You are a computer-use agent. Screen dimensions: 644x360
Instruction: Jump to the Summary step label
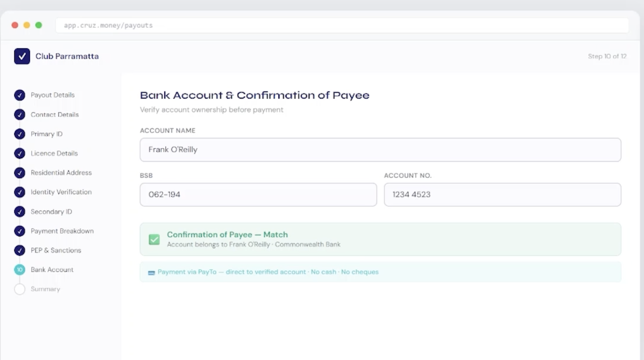(45, 289)
